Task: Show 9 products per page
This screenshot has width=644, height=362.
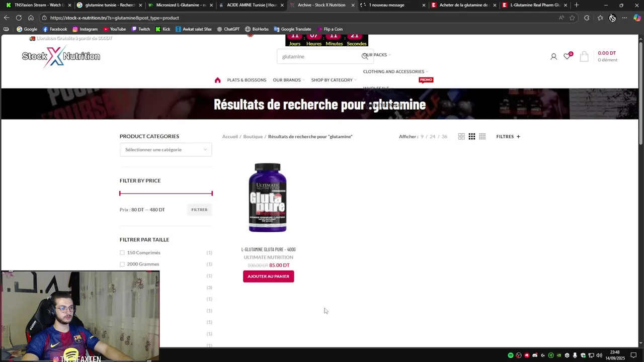Action: click(422, 136)
